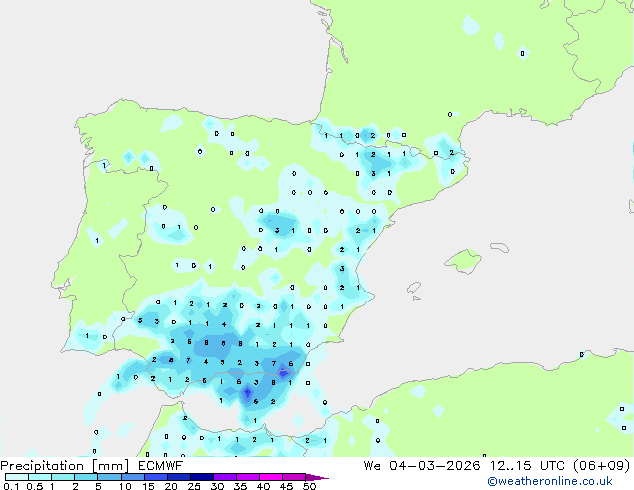Click the legend label '40'
Viewport: 634px width, 490px height.
(263, 486)
